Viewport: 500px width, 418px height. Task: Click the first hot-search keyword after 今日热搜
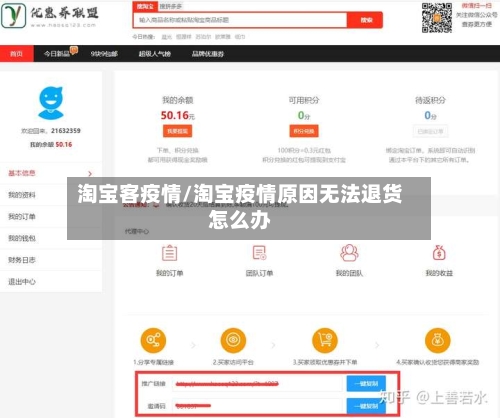point(166,37)
